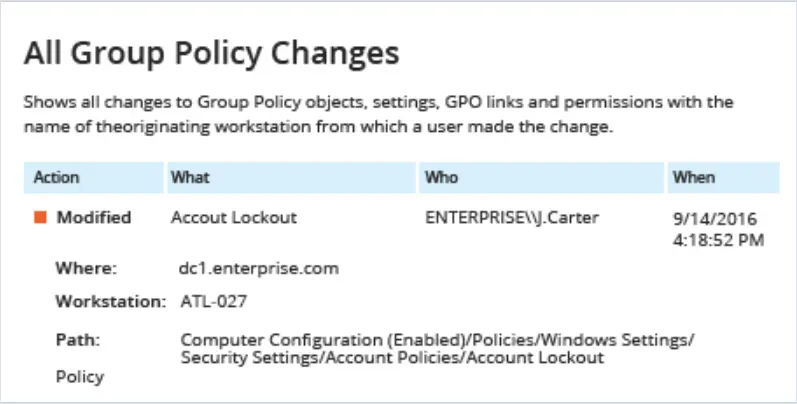Viewport: 797px width, 404px height.
Task: Click the Accout Lockout entry
Action: pyautogui.click(x=234, y=217)
